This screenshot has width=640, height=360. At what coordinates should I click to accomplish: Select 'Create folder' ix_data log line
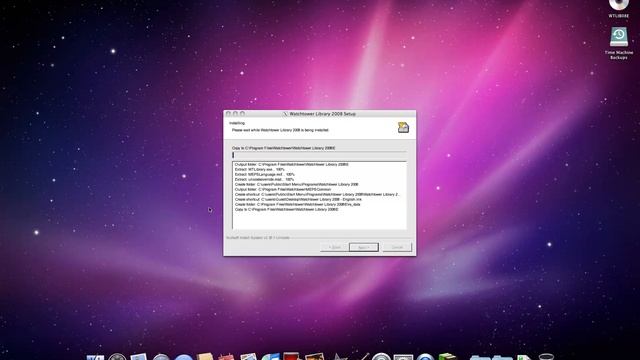pos(298,204)
